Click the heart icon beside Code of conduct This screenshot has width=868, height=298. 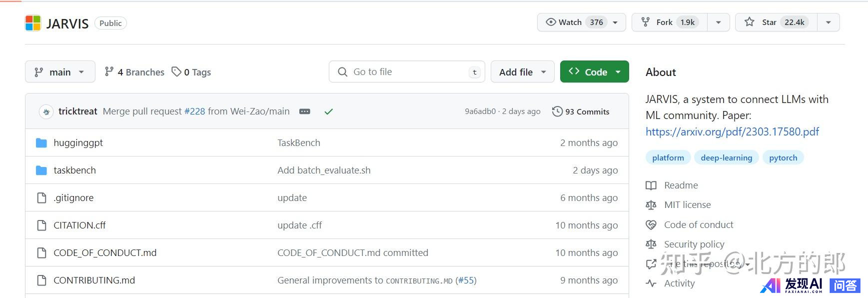[651, 225]
